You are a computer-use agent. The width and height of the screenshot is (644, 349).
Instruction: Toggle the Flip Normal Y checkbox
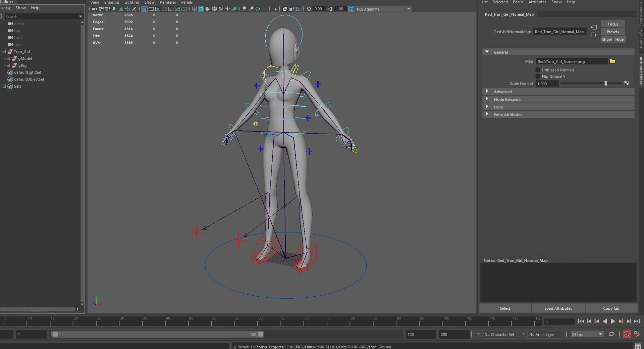tap(538, 77)
